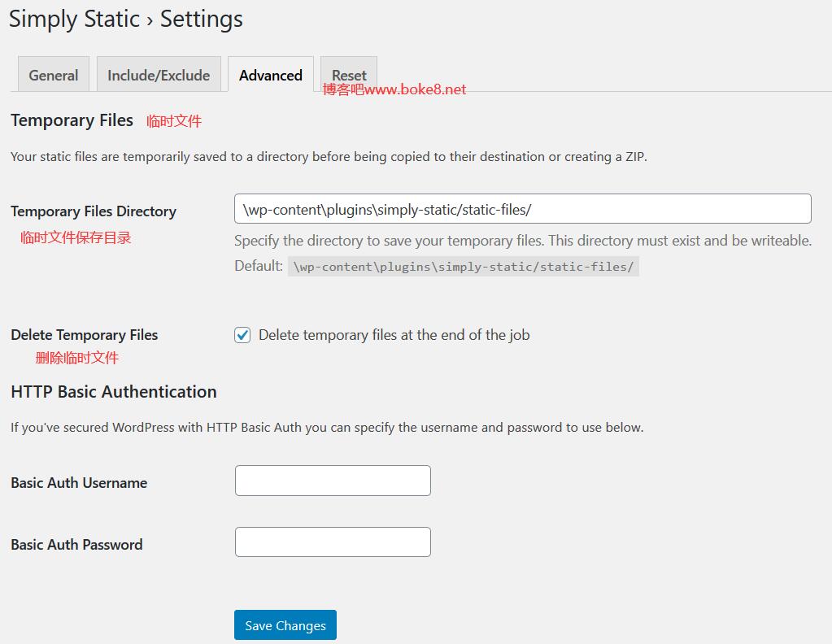The image size is (832, 644).
Task: Click the HTTP Basic Authentication heading
Action: pyautogui.click(x=114, y=391)
